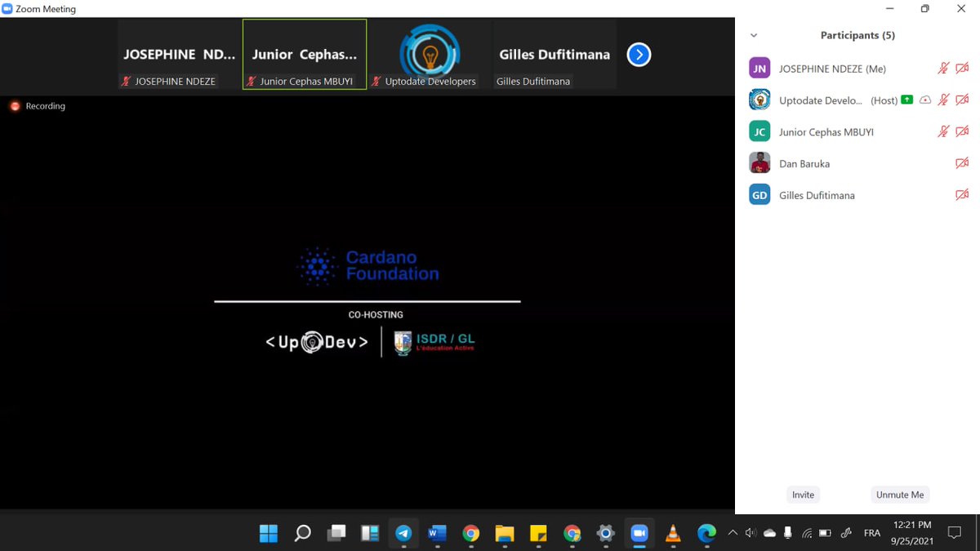Click JOSEPHINE NDEZE video off icon
The height and width of the screenshot is (551, 980).
pos(962,69)
